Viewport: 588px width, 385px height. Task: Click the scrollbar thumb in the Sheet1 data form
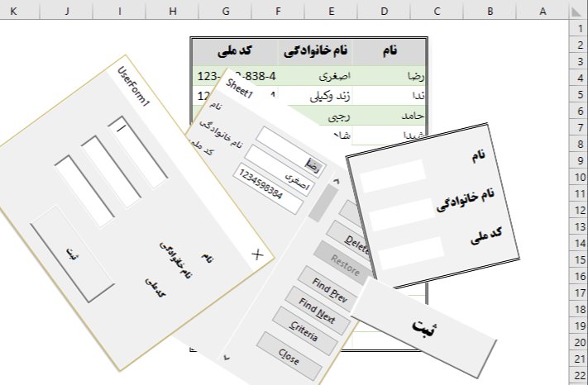[323, 202]
